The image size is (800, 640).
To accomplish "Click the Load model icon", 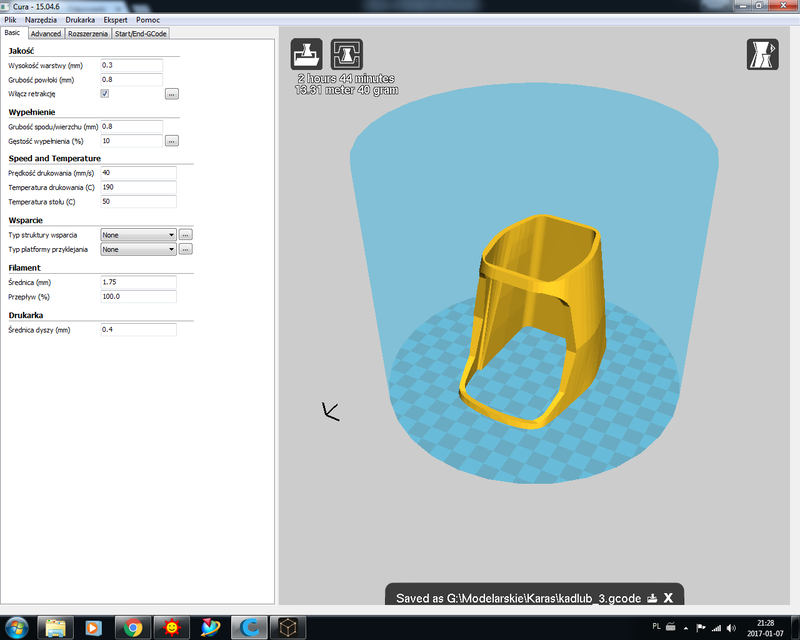I will point(307,54).
